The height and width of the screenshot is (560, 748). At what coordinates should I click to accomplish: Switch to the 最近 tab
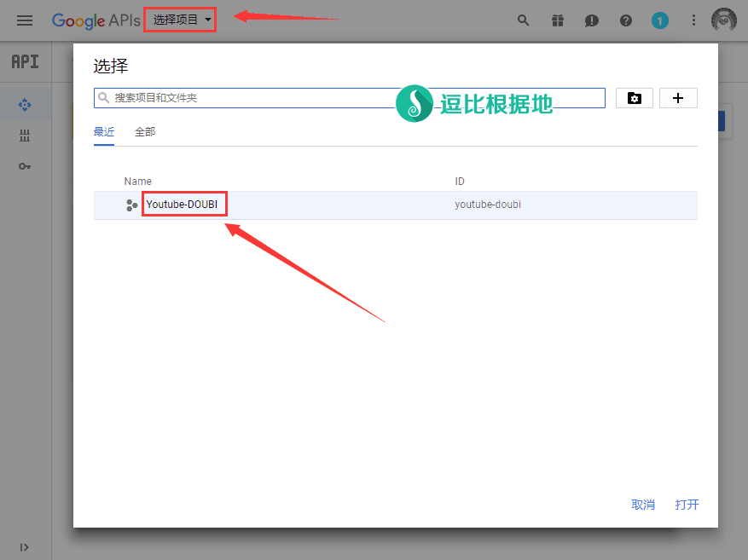tap(104, 132)
